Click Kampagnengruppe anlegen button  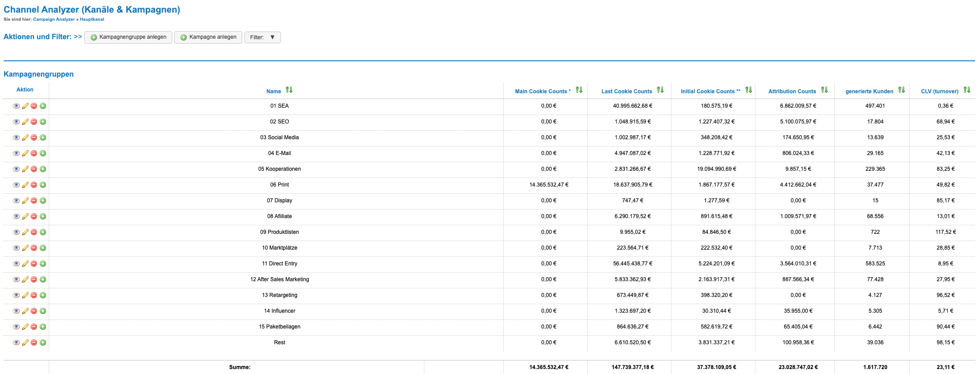click(x=128, y=37)
